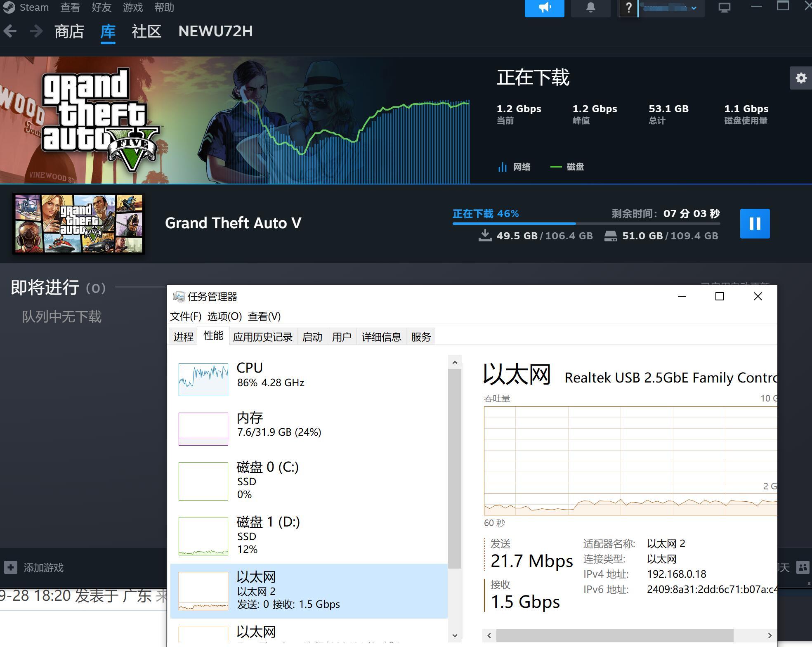Screen dimensions: 812x647
Task: Open Task Manager 选项(O) menu
Action: pos(224,316)
